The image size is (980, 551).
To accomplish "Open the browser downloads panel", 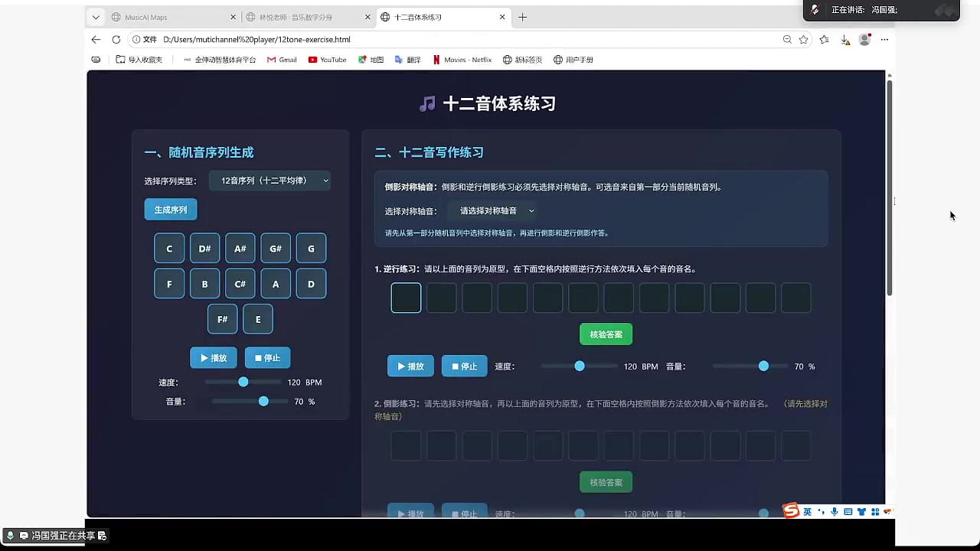I will tap(844, 40).
